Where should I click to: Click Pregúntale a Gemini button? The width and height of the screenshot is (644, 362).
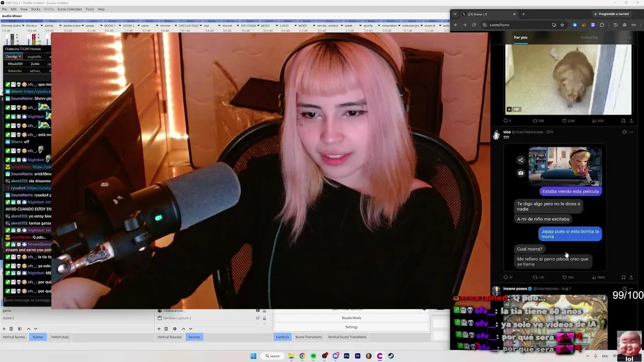tap(611, 14)
